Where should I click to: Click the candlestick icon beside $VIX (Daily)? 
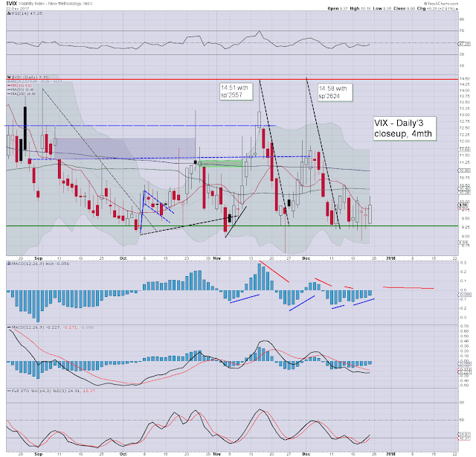(9, 77)
